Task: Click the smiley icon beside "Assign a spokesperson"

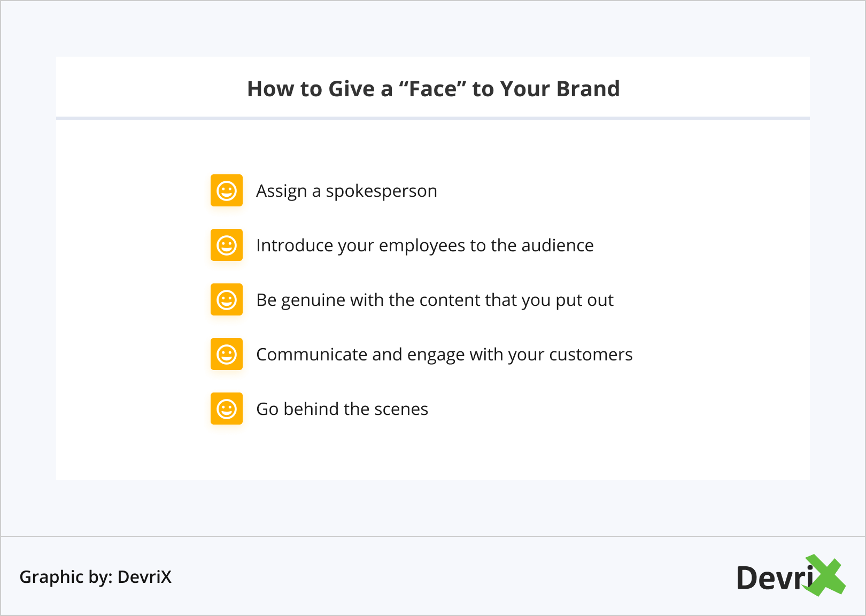Action: pyautogui.click(x=227, y=190)
